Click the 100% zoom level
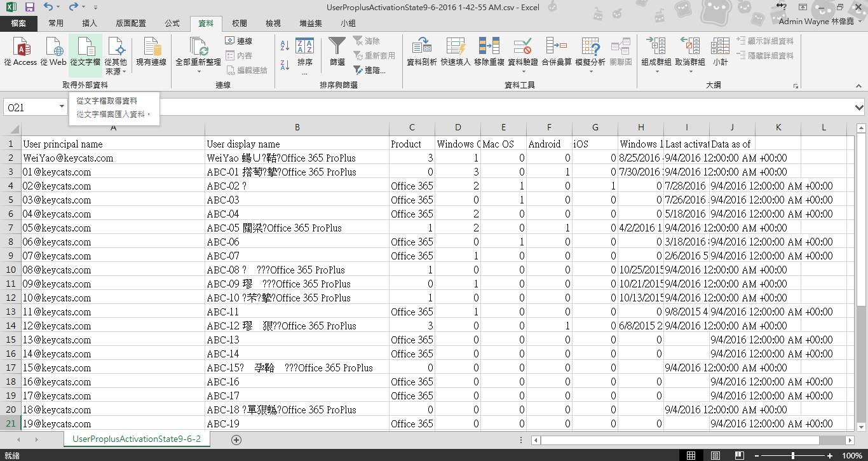 851,455
